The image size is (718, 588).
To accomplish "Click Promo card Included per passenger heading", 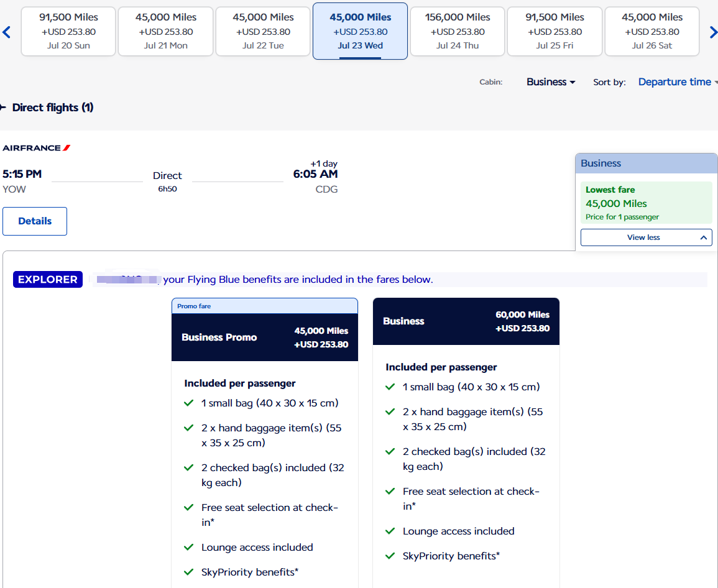I will pos(239,384).
